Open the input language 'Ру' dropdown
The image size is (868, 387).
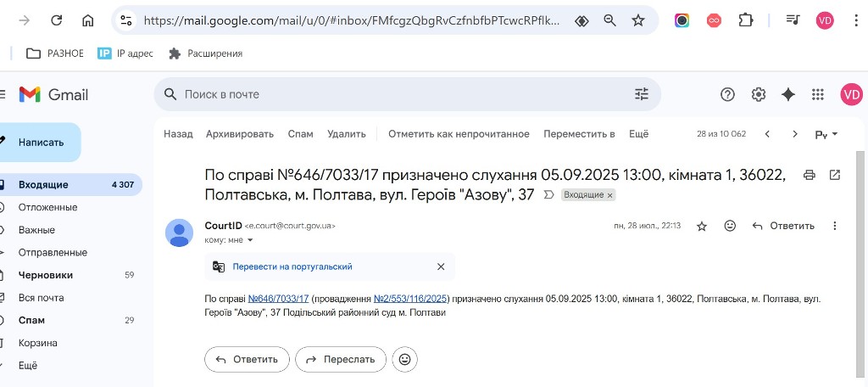click(826, 134)
